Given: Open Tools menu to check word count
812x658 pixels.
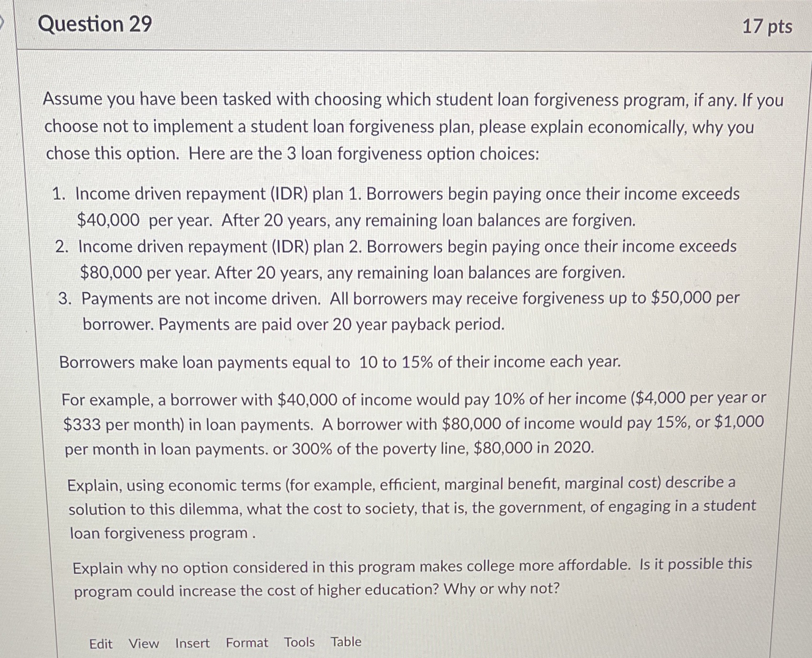Looking at the screenshot, I should 299,642.
